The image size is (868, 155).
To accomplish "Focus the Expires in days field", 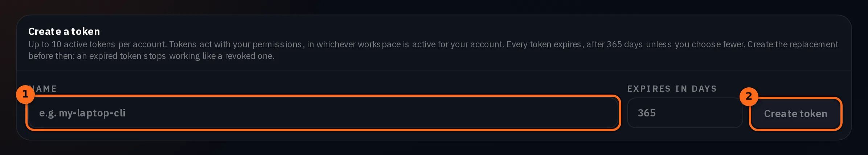I will tap(685, 113).
